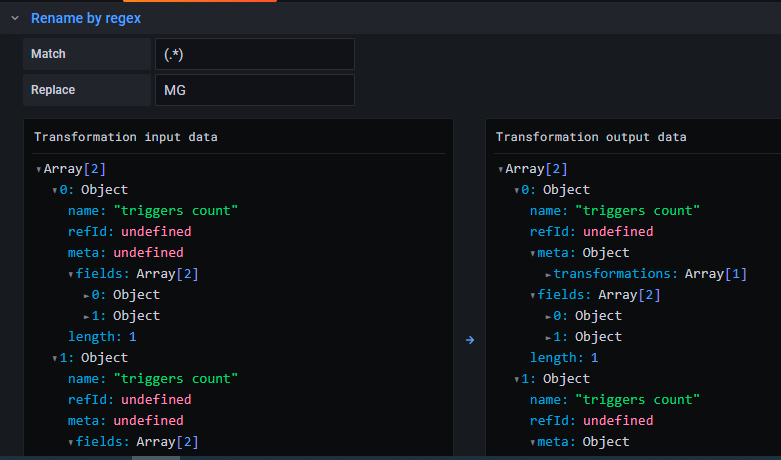
Task: Collapse output data 1: Object node
Action: coord(516,379)
